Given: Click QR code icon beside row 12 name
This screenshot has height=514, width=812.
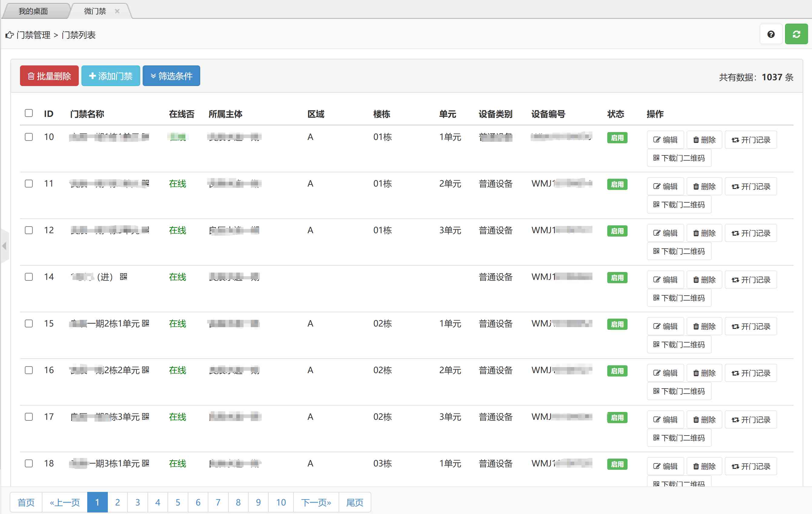Looking at the screenshot, I should [x=145, y=230].
